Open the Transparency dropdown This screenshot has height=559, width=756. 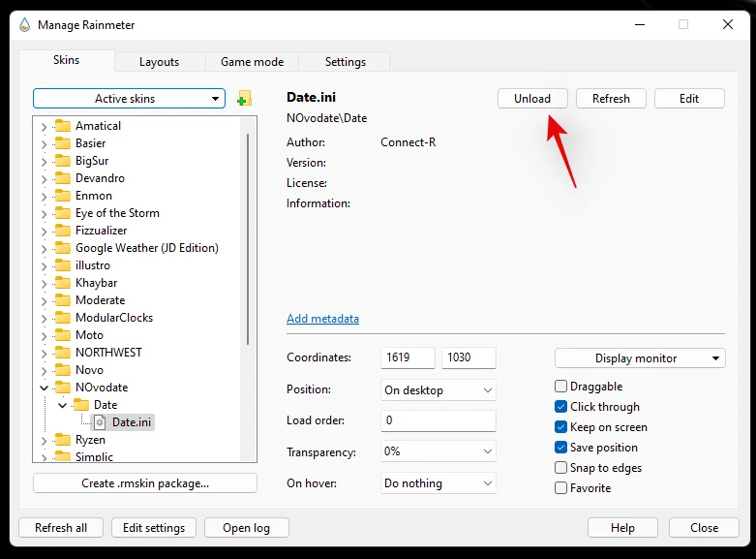[438, 451]
